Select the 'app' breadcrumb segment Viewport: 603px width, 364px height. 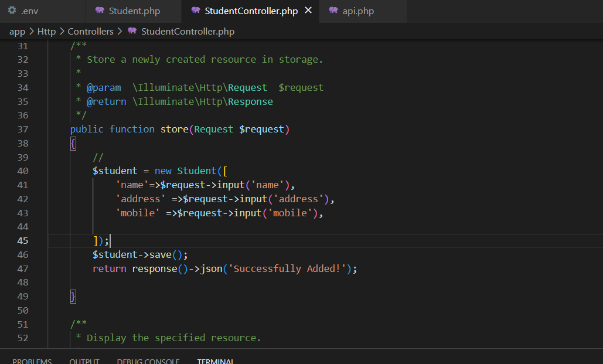tap(18, 32)
